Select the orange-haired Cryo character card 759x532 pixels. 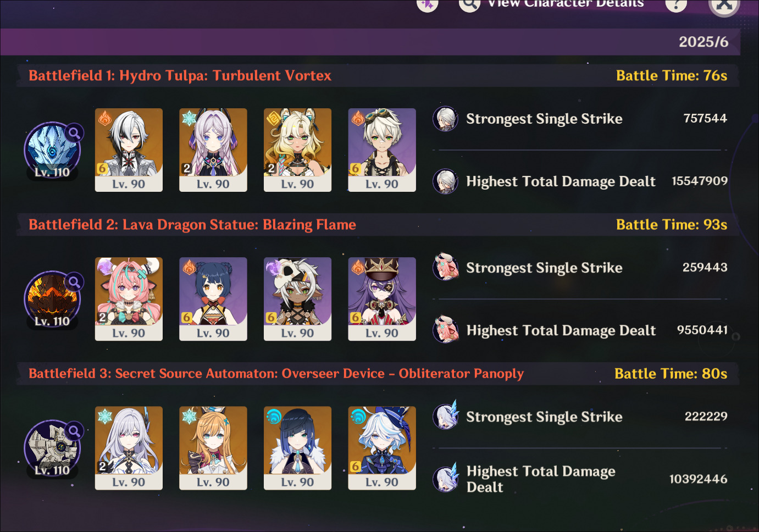pyautogui.click(x=213, y=448)
